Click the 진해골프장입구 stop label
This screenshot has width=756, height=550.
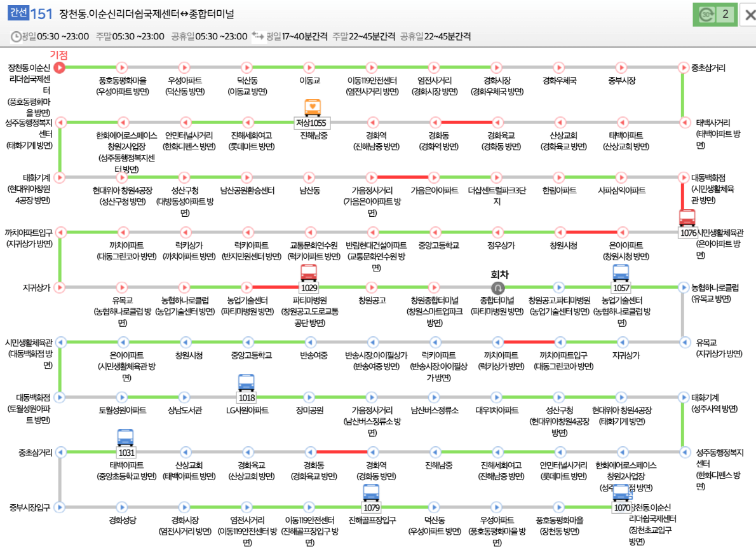(x=372, y=521)
